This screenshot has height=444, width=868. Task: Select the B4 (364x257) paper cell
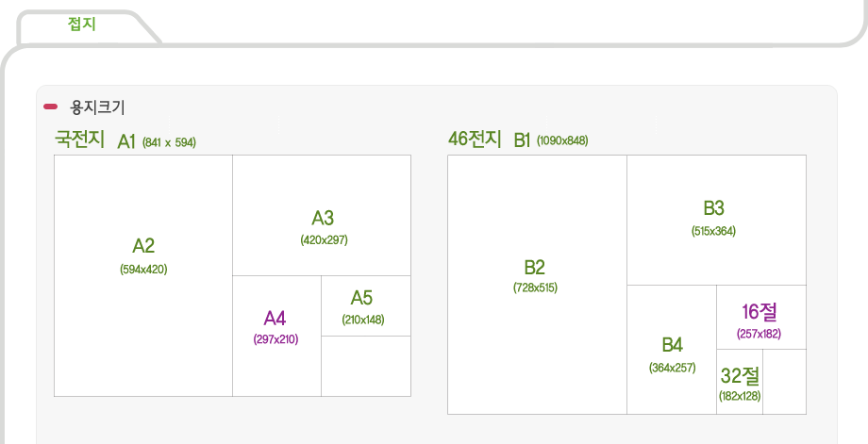(x=672, y=350)
